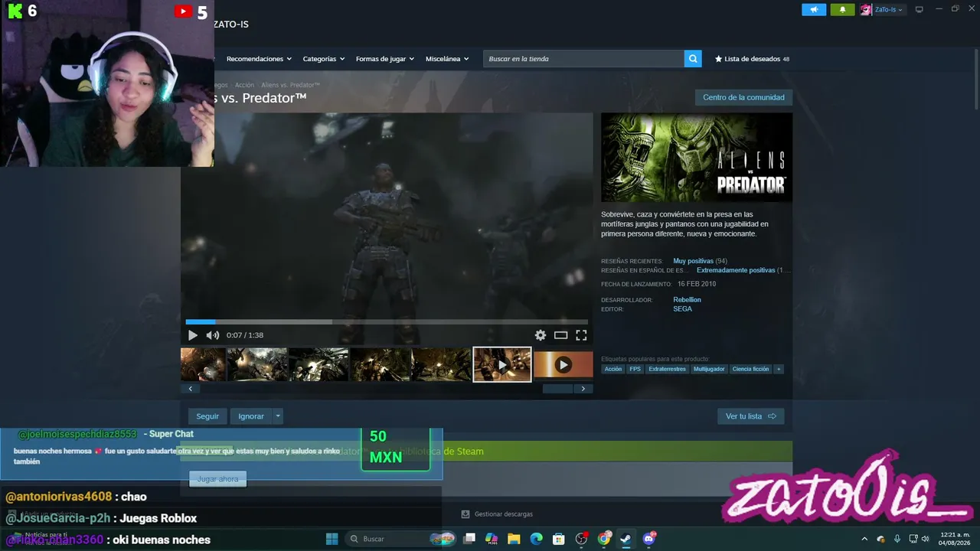Select the Acción tag
This screenshot has height=551, width=980.
613,369
